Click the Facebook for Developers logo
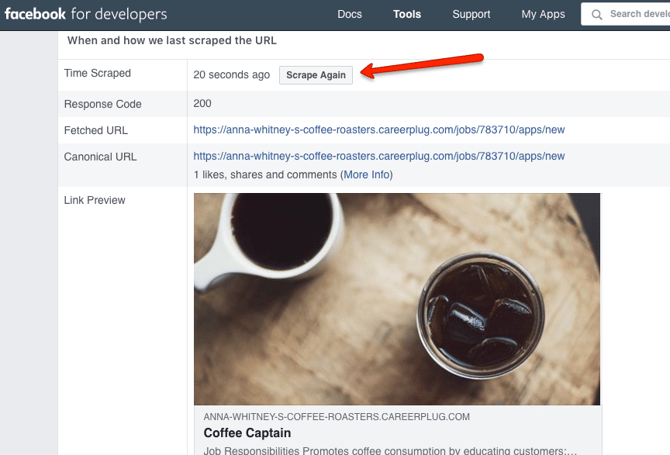670x455 pixels. 85,14
